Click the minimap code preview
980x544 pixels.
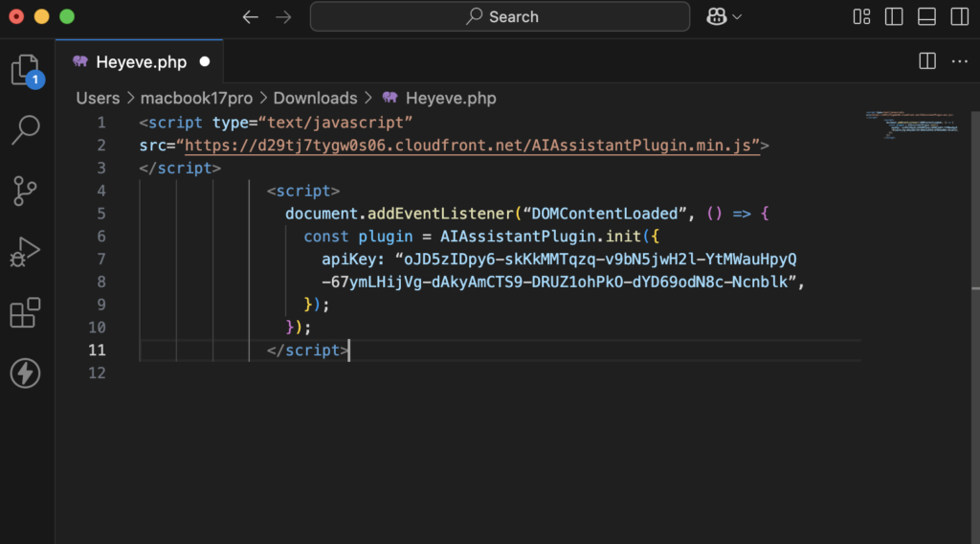pos(912,125)
